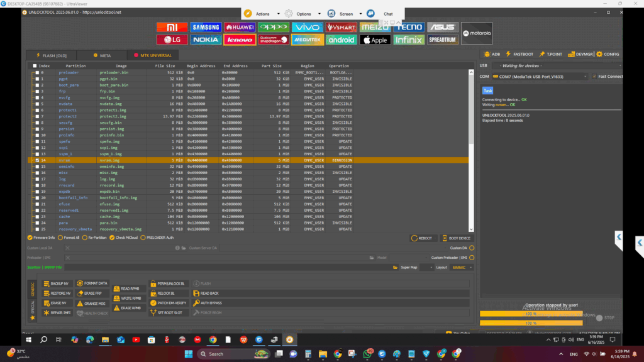
Task: Clear the Custom Local DA field
Action: click(67, 248)
